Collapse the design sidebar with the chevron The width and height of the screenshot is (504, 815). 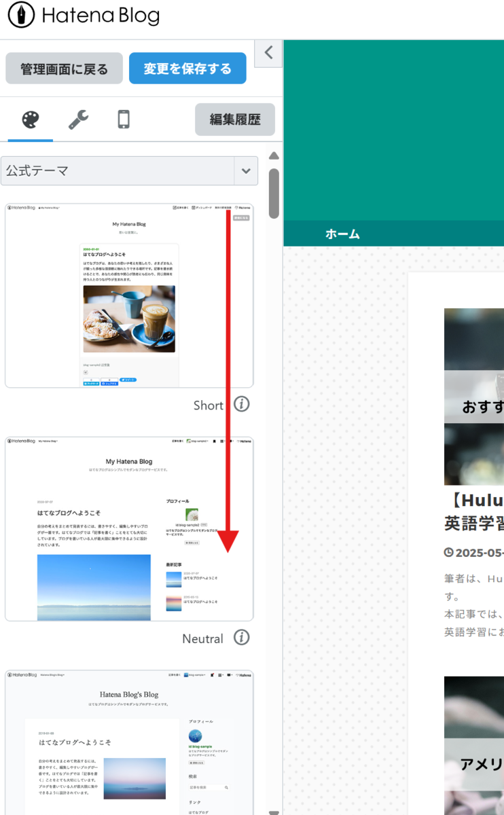268,53
